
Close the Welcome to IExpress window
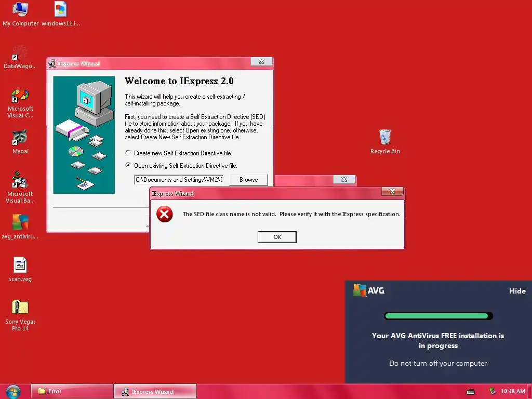[x=261, y=61]
